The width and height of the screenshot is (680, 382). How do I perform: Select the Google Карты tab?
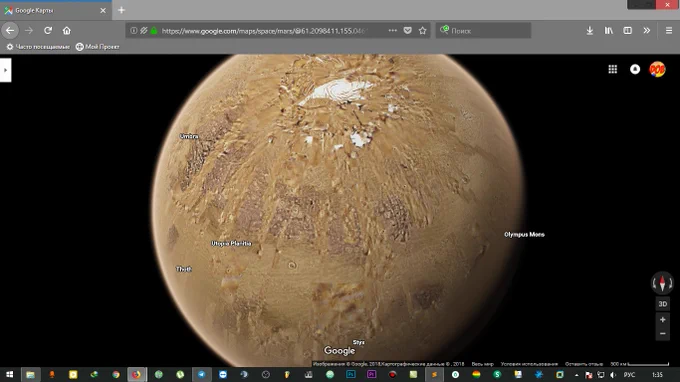56,10
